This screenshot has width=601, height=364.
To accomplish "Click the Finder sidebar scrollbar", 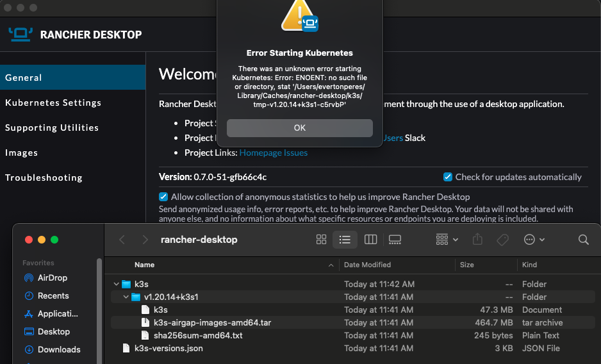I will tap(99, 311).
